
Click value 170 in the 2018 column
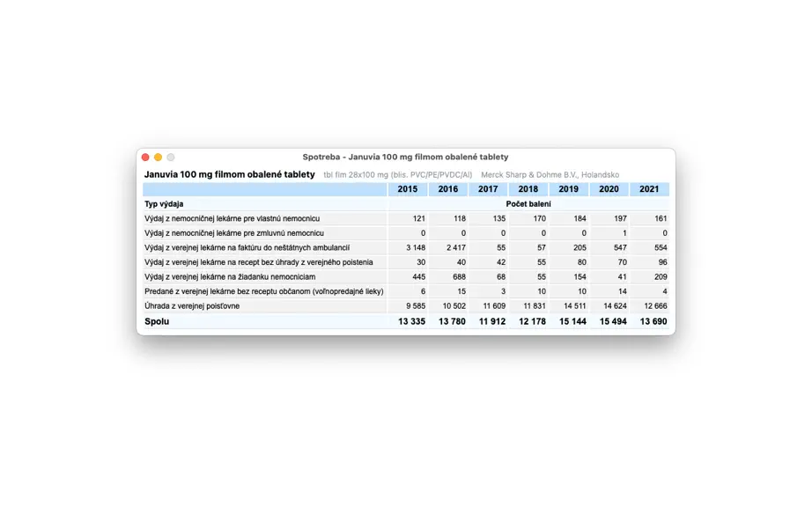point(540,218)
